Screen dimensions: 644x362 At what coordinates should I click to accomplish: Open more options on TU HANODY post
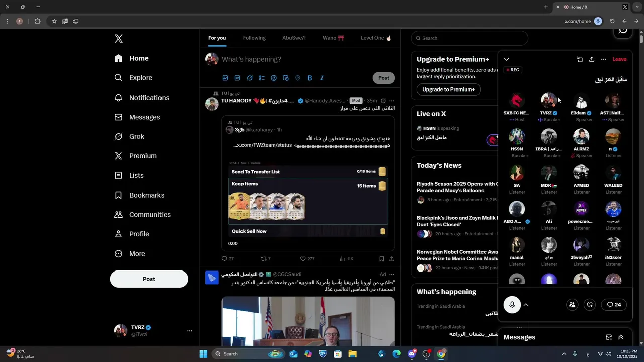392,101
